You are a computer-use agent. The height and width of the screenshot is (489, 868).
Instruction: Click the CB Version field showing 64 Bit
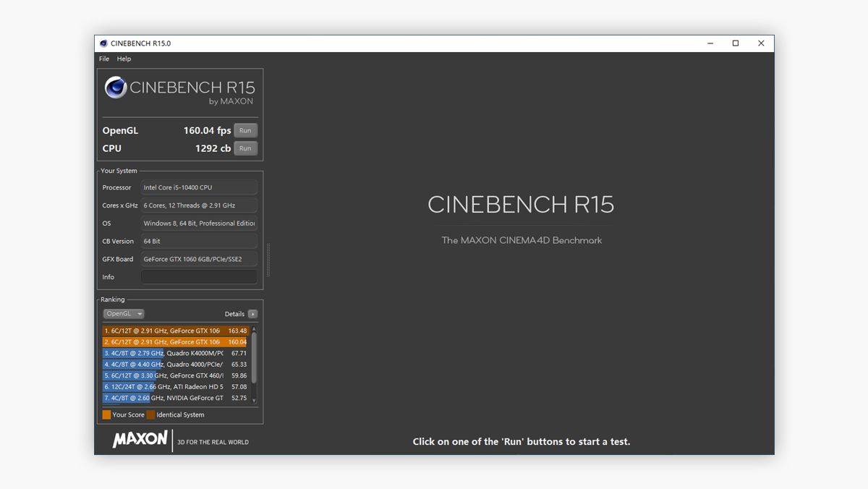pos(199,241)
